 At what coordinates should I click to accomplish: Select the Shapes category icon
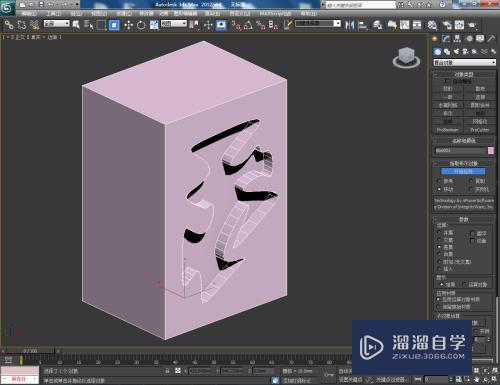click(447, 51)
